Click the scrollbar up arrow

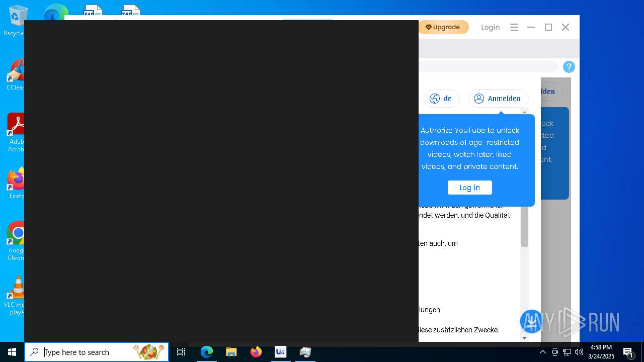point(525,112)
